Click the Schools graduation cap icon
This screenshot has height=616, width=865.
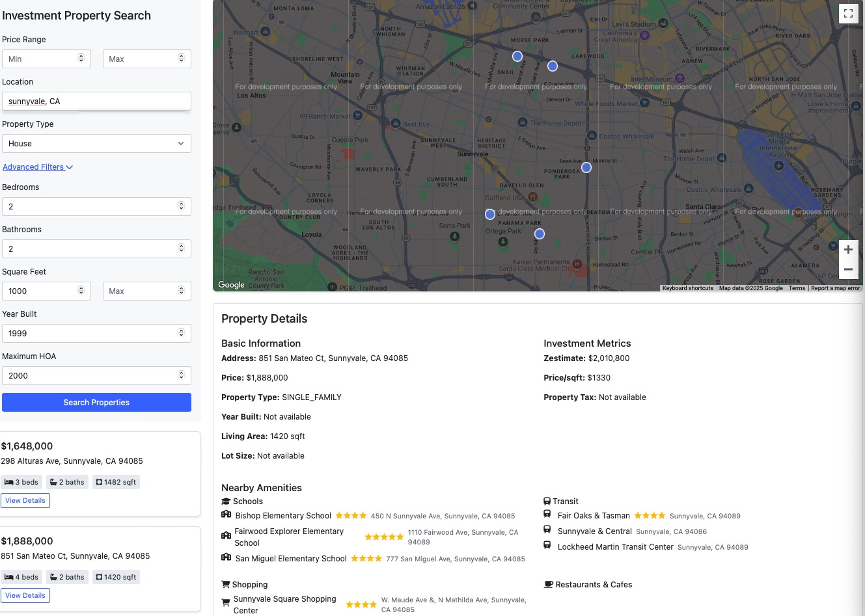[x=226, y=502]
